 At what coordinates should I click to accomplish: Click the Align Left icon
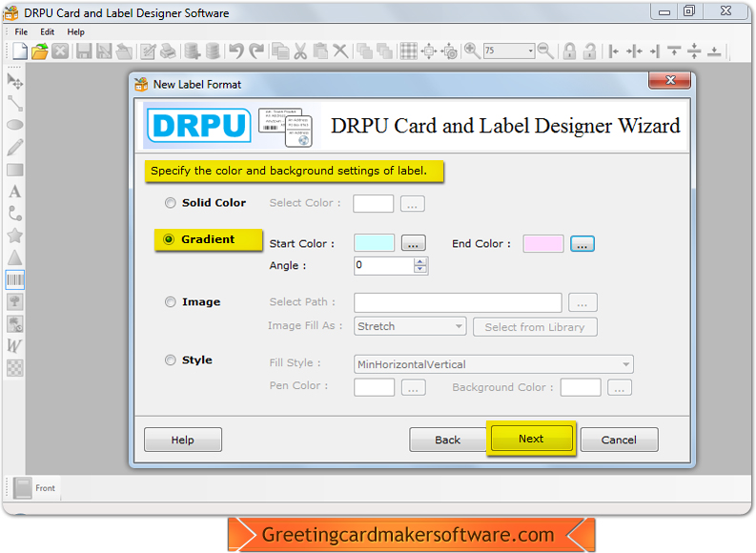[613, 51]
